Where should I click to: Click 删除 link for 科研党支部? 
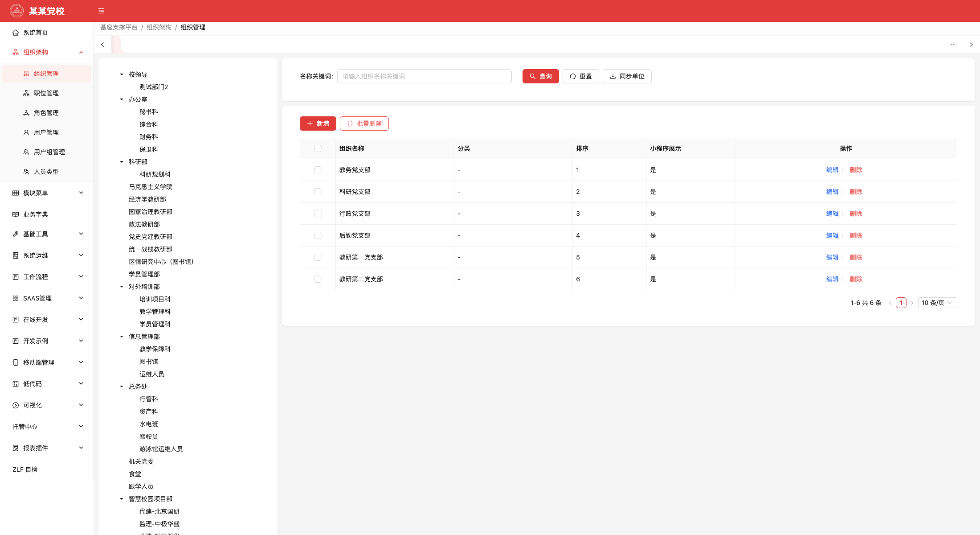[x=856, y=192]
